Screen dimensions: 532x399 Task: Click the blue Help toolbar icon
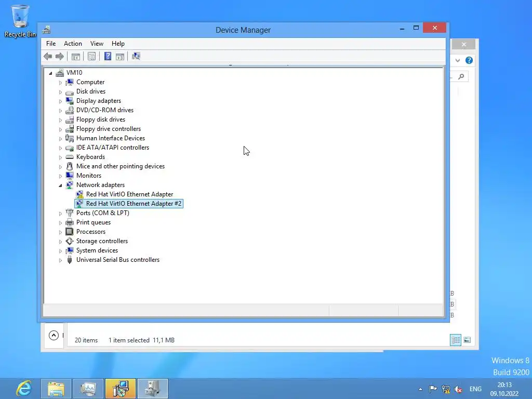[x=108, y=56]
